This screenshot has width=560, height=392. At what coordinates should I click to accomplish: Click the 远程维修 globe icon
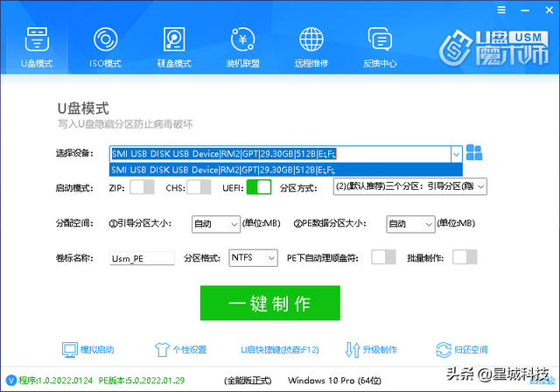[x=311, y=39]
